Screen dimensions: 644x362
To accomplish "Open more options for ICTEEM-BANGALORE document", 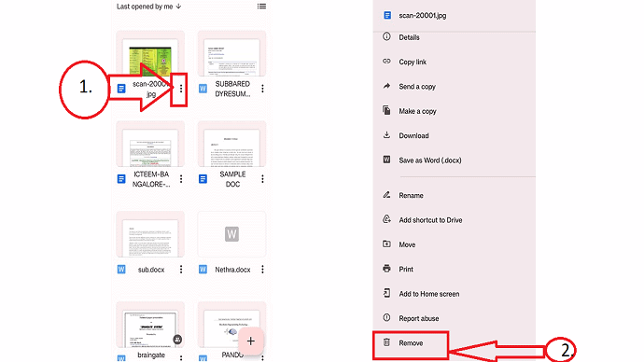I will [x=181, y=179].
